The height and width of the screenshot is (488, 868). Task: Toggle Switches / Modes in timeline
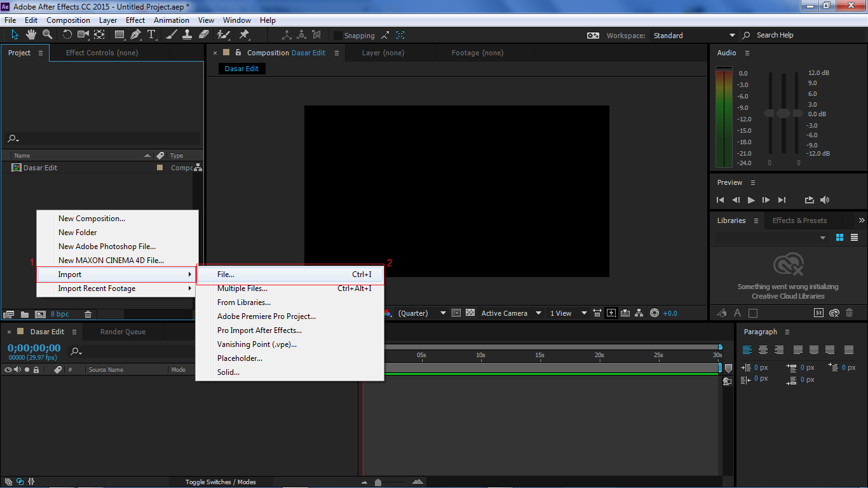(x=220, y=482)
